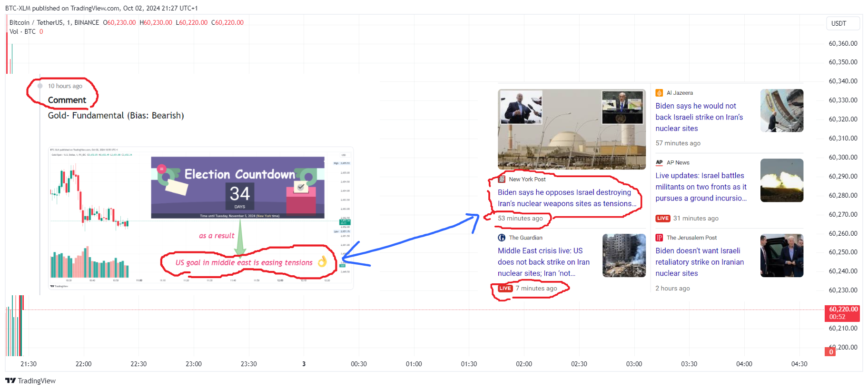Click the 22:00 time axis label

pyautogui.click(x=83, y=364)
